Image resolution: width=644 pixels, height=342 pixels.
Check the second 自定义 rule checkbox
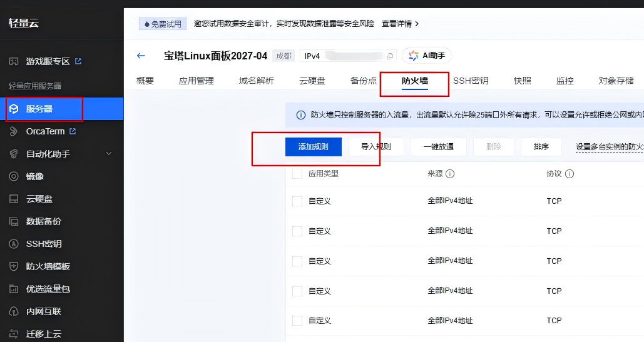click(297, 231)
